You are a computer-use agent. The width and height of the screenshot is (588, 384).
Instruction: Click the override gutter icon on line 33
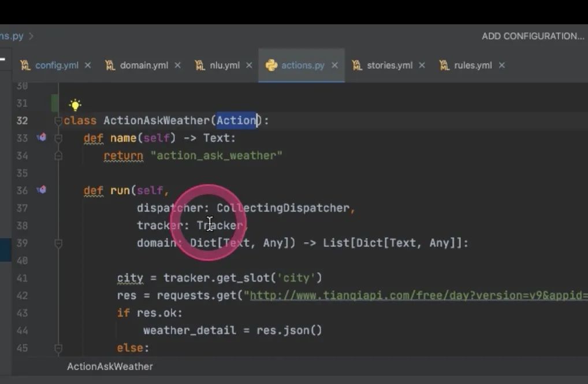click(x=42, y=137)
